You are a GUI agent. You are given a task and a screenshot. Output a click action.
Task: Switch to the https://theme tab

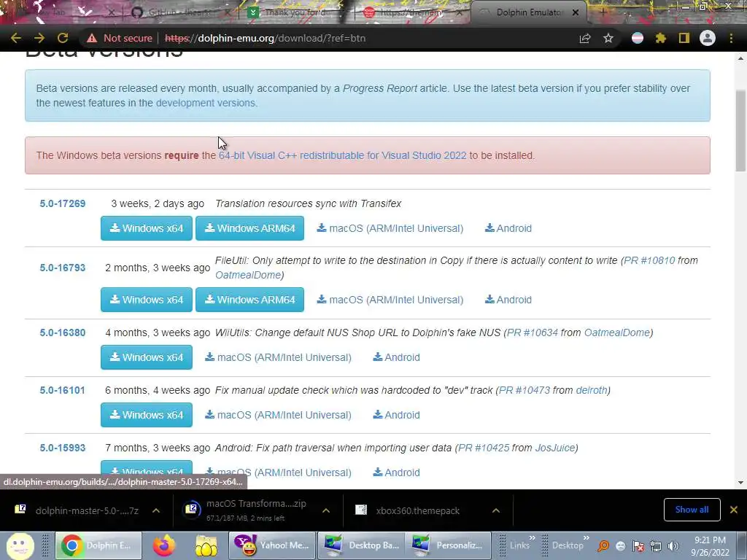point(411,12)
